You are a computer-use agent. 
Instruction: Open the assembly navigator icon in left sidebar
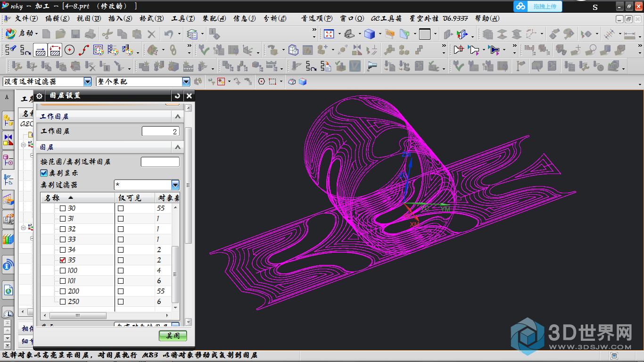point(8,121)
